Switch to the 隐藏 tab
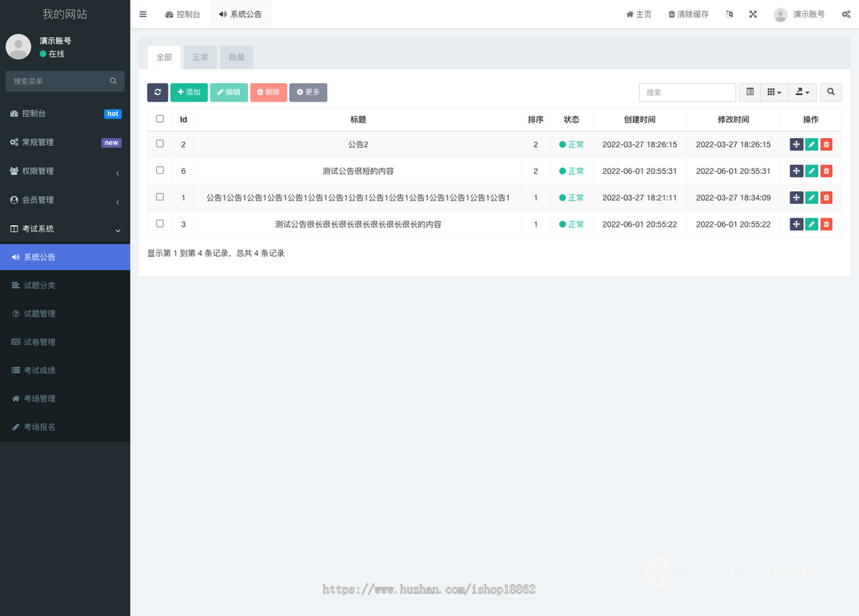This screenshot has width=859, height=616. pyautogui.click(x=236, y=57)
